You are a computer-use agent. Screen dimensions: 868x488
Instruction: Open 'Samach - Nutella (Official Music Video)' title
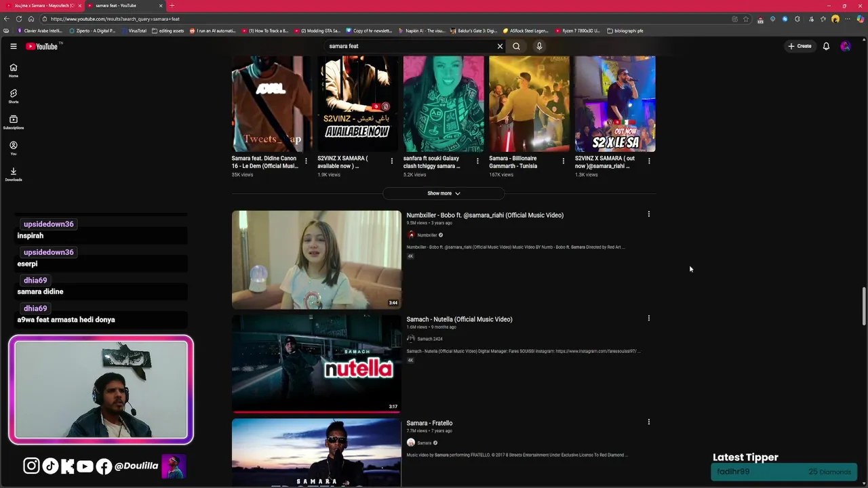point(459,319)
